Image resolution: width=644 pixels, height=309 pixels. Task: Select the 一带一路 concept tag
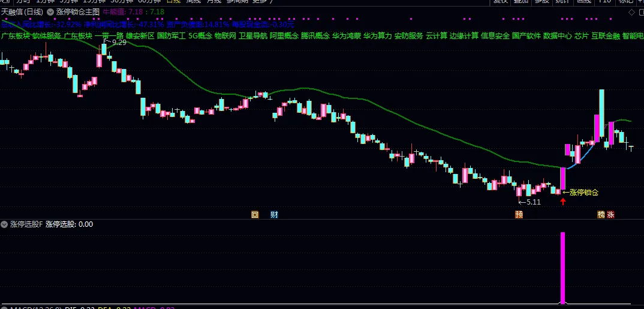tap(109, 36)
